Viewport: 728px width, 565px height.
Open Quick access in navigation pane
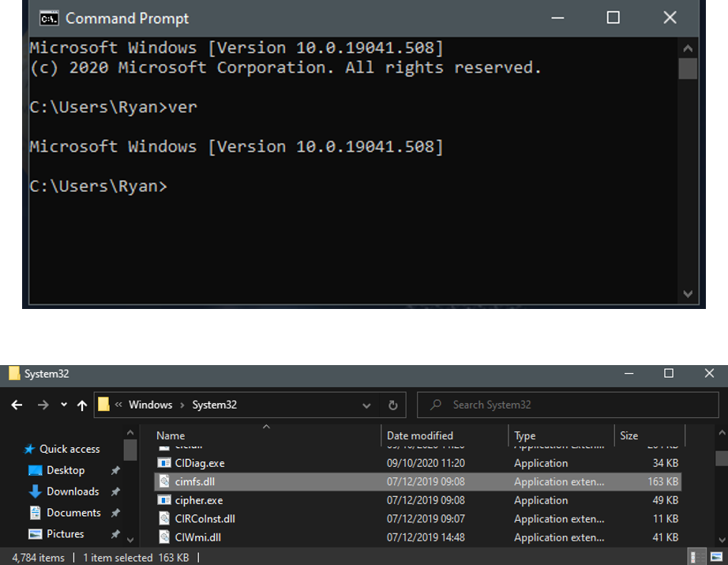pos(69,449)
